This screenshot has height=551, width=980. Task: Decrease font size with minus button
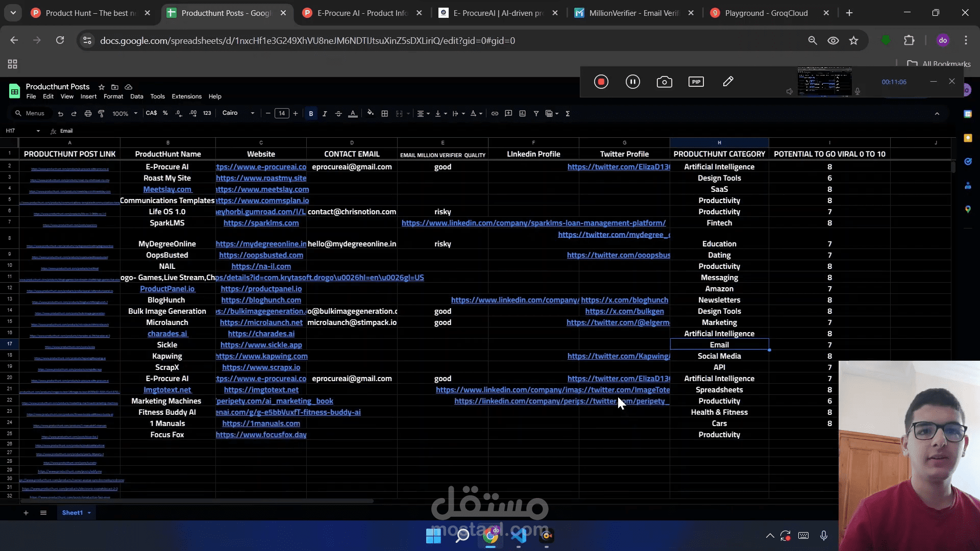[268, 113]
